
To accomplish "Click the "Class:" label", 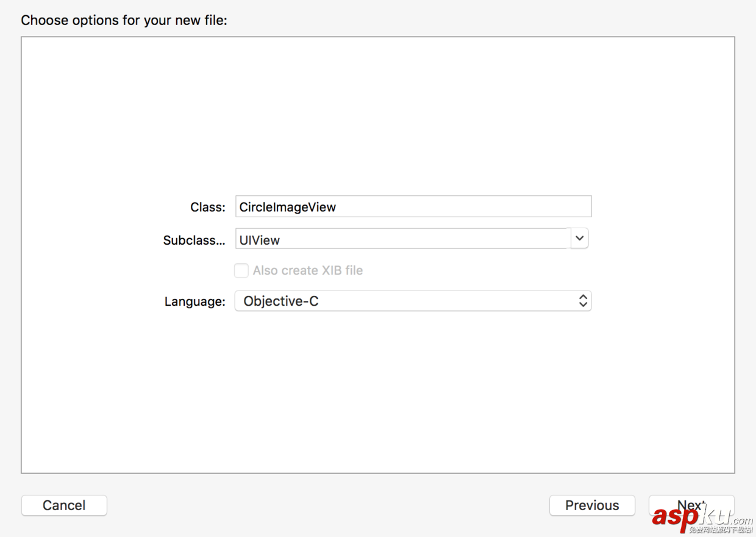I will 208,207.
